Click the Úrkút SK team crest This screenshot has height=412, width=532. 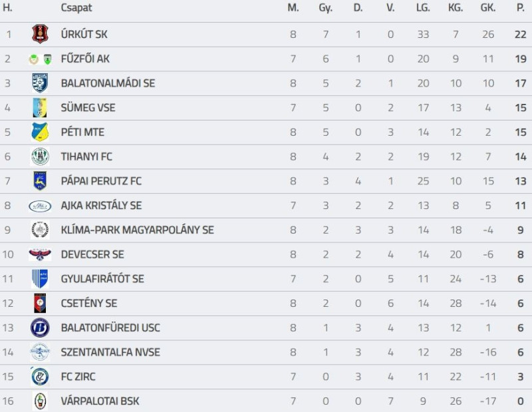tap(40, 34)
